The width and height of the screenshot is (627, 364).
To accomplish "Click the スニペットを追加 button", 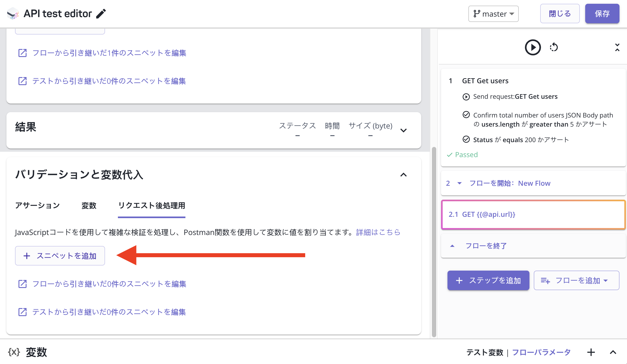I will (x=60, y=256).
